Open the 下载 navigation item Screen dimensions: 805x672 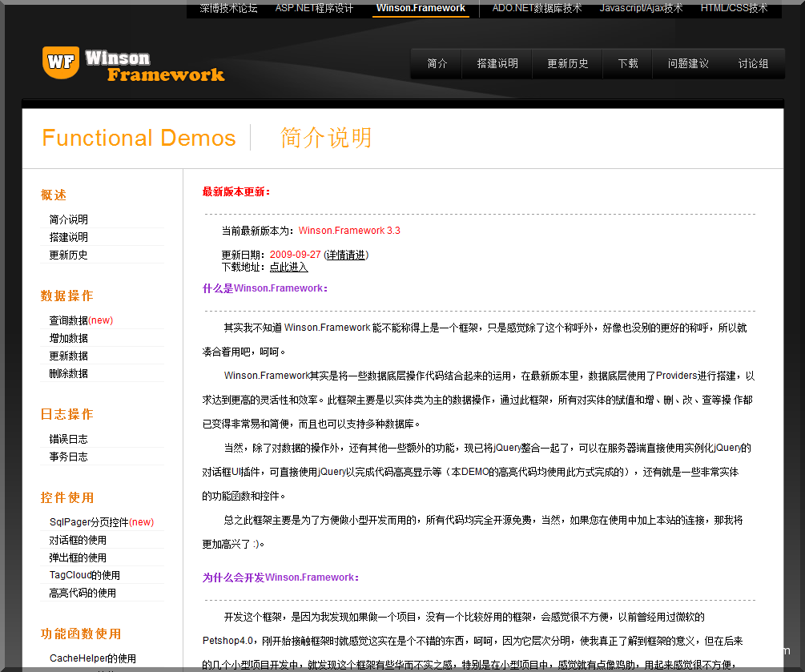tap(628, 64)
